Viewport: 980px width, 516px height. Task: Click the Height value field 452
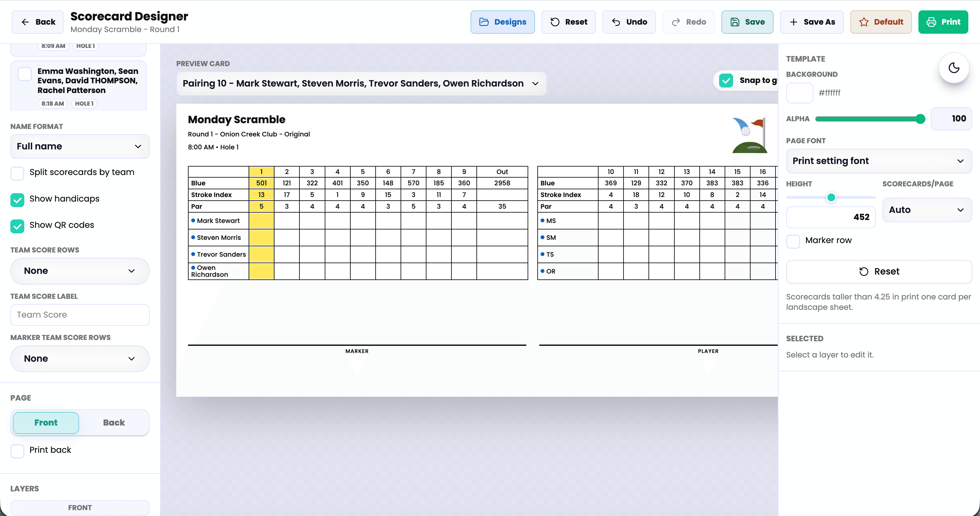point(831,217)
